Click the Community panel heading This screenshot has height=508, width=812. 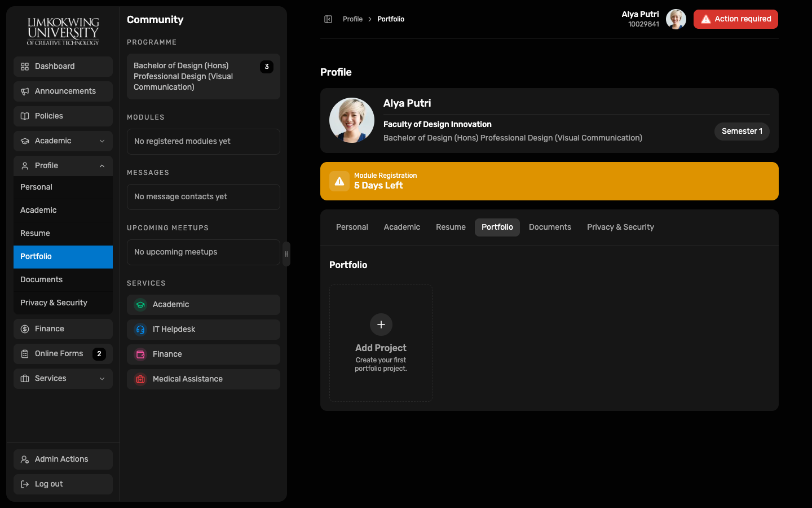155,20
